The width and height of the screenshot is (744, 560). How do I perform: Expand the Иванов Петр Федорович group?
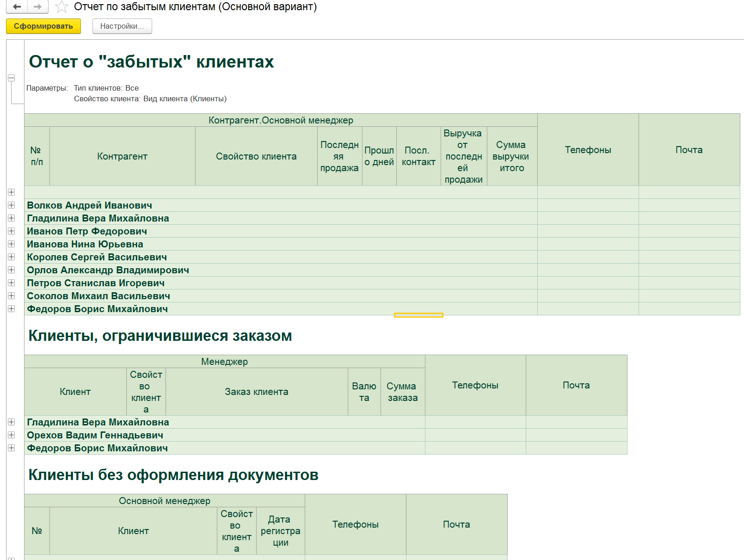coord(12,231)
